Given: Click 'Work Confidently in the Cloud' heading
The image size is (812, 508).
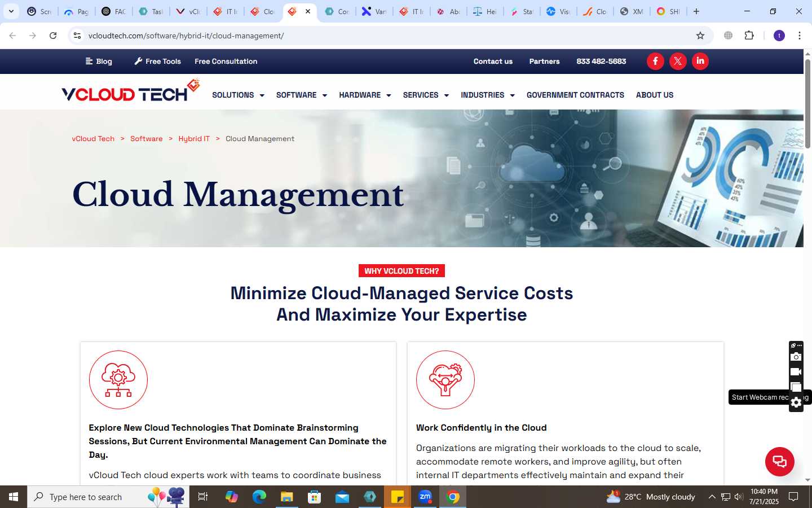Looking at the screenshot, I should click(482, 427).
